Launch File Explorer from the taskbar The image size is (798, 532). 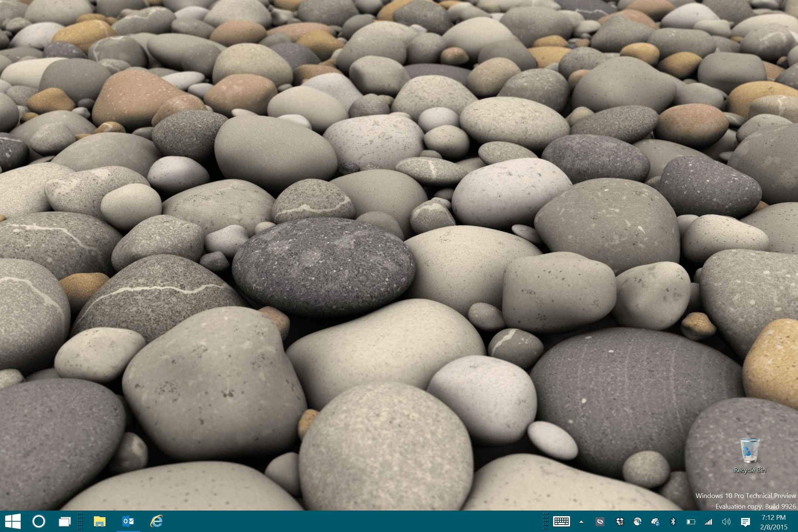pyautogui.click(x=99, y=522)
